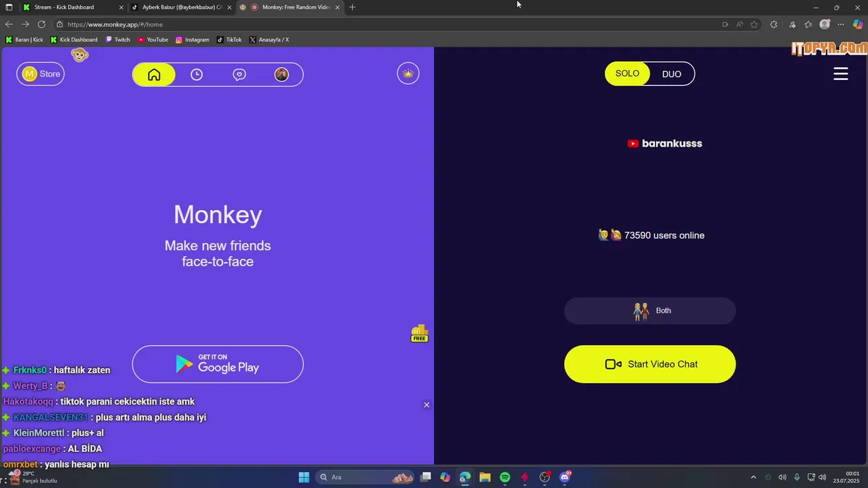Open the YouTube bookmark

(x=153, y=39)
